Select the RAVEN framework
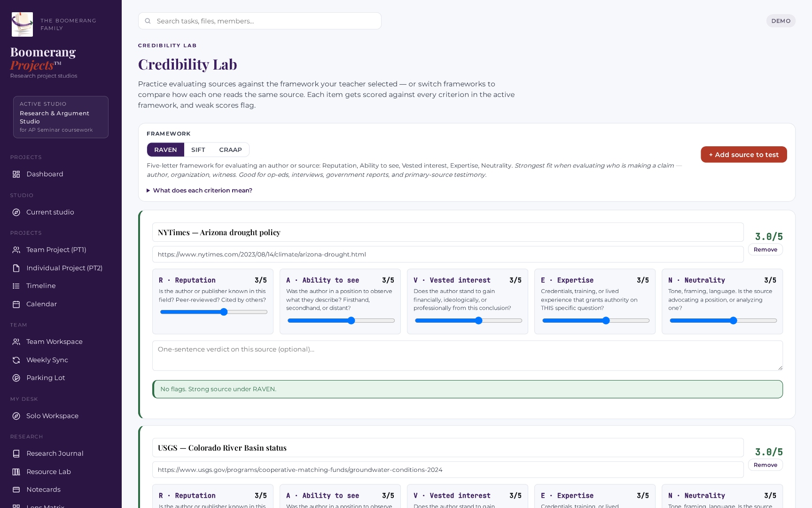This screenshot has width=812, height=508. click(165, 150)
